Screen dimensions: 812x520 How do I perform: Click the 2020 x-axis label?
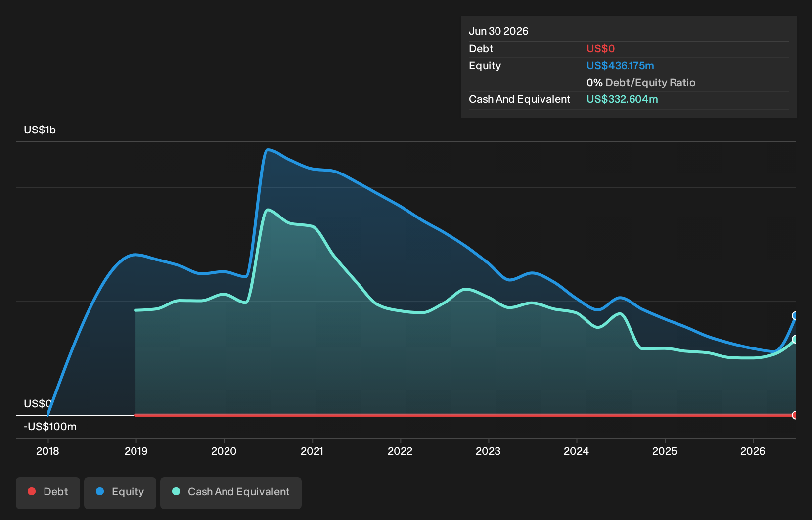pyautogui.click(x=224, y=451)
